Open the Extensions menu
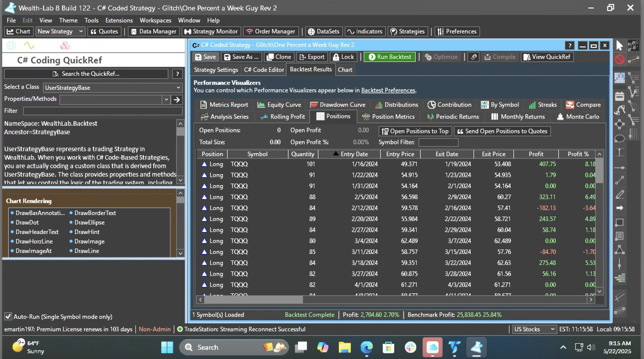Viewport: 644px width, 359px height. (x=119, y=20)
